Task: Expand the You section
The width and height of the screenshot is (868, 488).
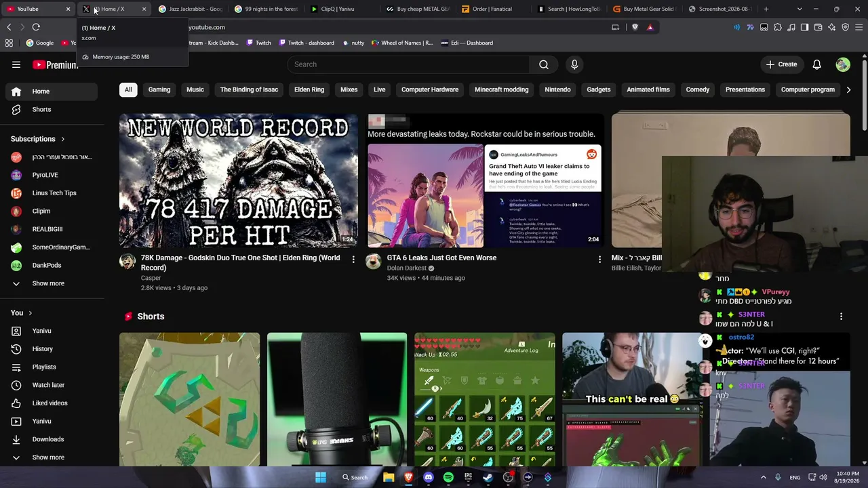Action: click(22, 312)
